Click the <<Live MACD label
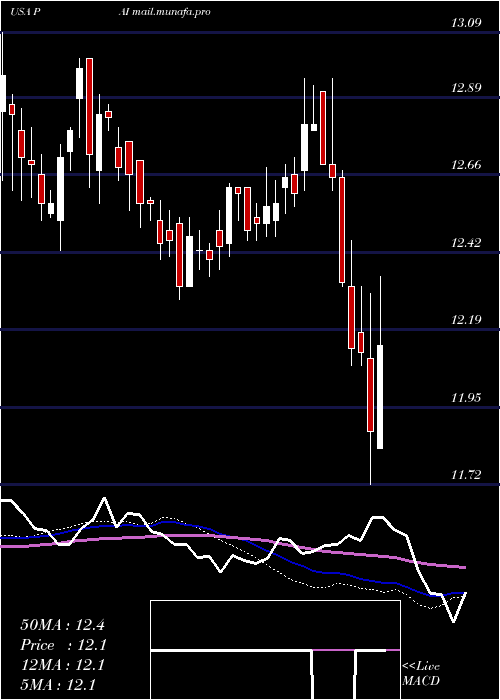 pos(421,673)
